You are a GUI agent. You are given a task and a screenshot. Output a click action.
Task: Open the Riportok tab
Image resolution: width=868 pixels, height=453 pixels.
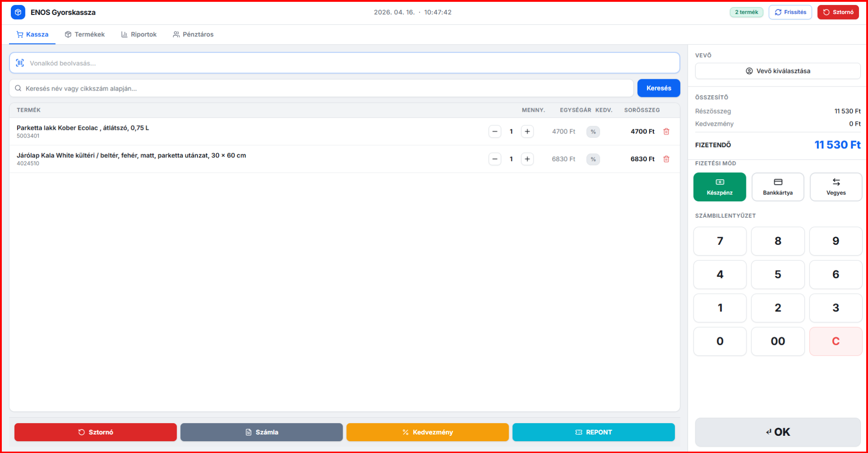[x=139, y=34]
